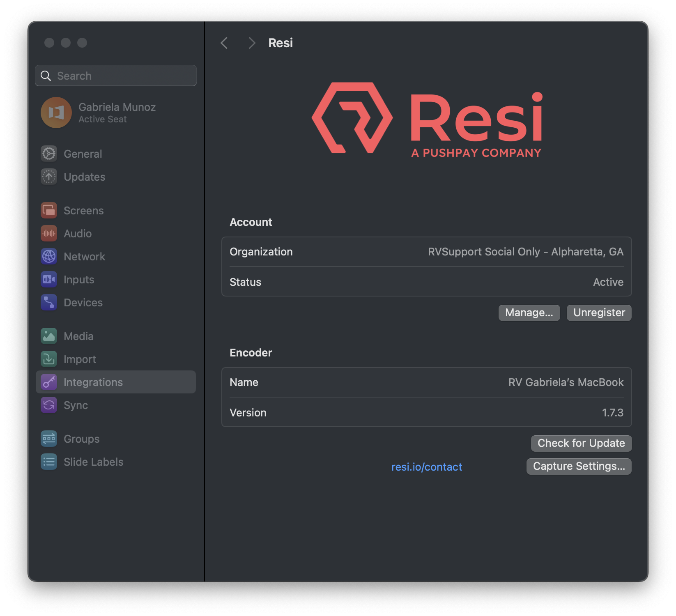Open the Devices label in sidebar
This screenshot has width=676, height=616.
click(x=83, y=302)
